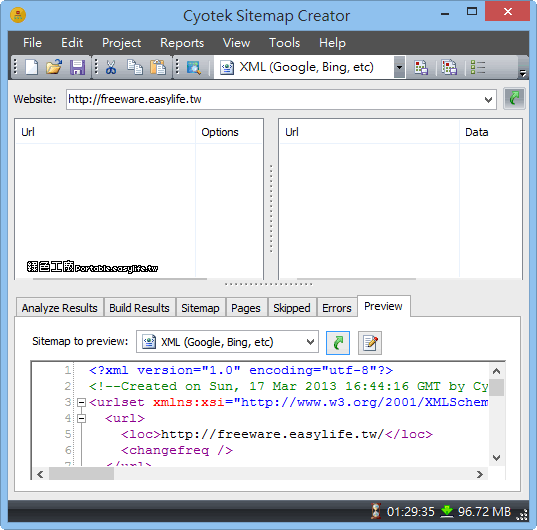Image resolution: width=537 pixels, height=530 pixels.
Task: Click the loc line with http://freeware.easylife.tw/
Action: (277, 434)
